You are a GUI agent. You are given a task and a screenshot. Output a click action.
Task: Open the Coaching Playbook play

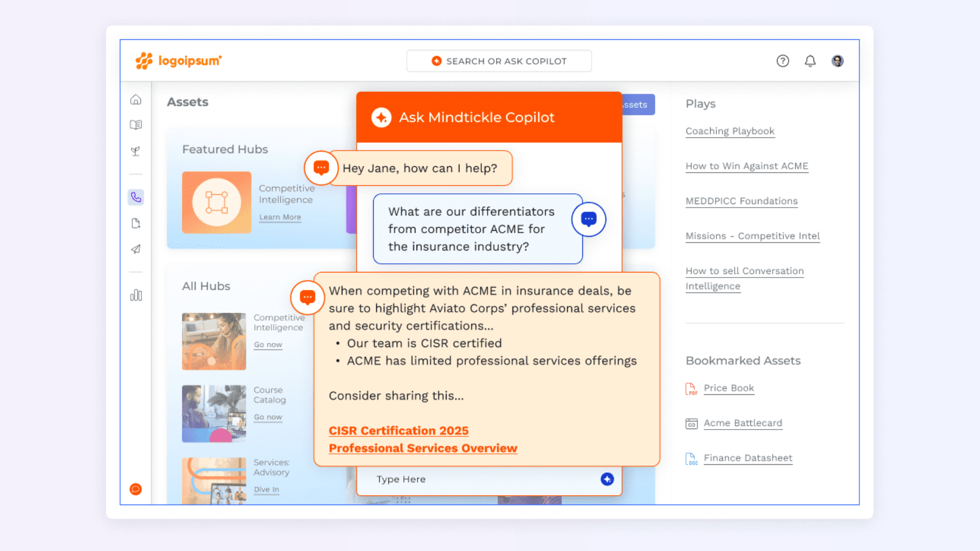[729, 131]
